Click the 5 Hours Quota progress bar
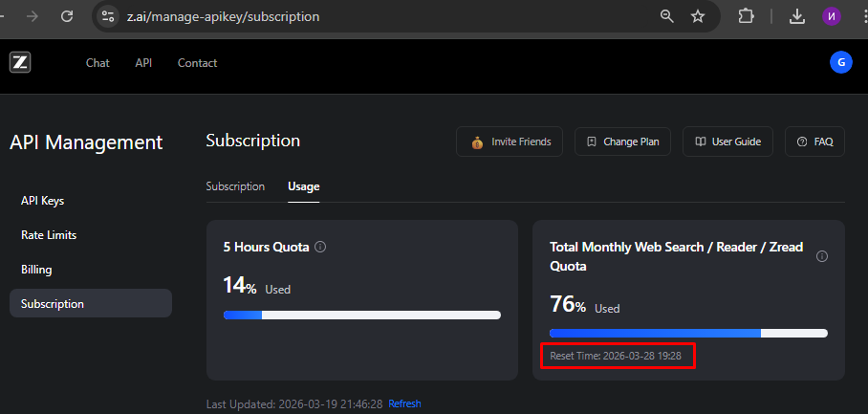 pyautogui.click(x=361, y=315)
